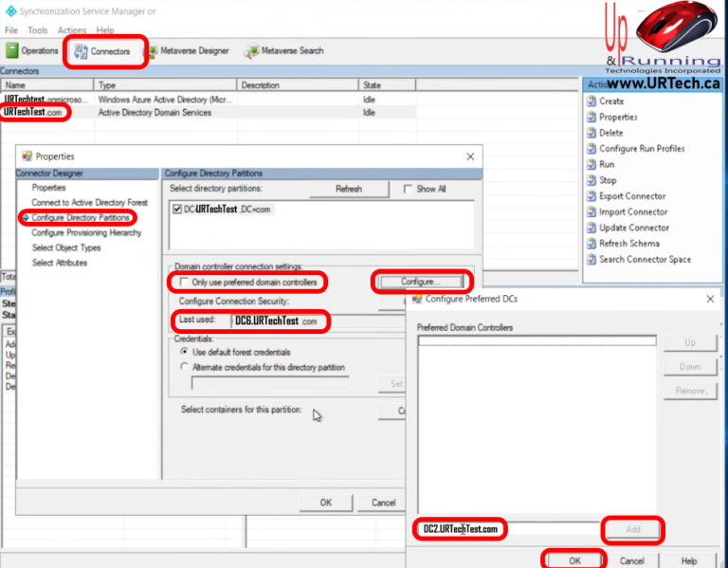Screen dimensions: 728x568
Task: Click the Configure Run Profiles icon
Action: 591,149
